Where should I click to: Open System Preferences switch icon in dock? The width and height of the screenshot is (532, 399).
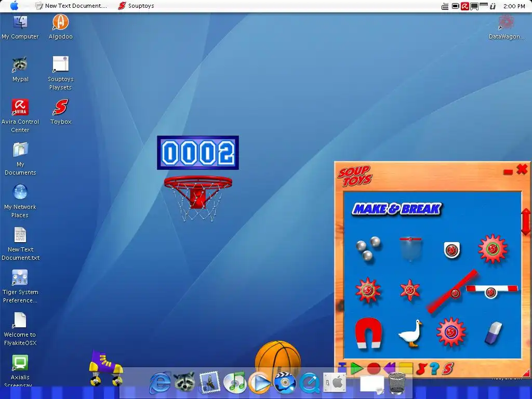tap(334, 382)
